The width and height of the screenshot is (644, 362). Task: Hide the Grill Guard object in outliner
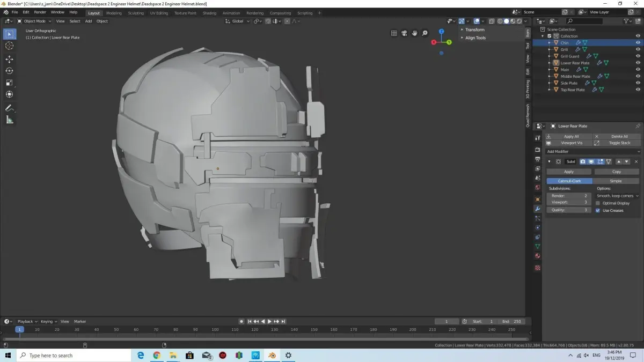point(638,56)
